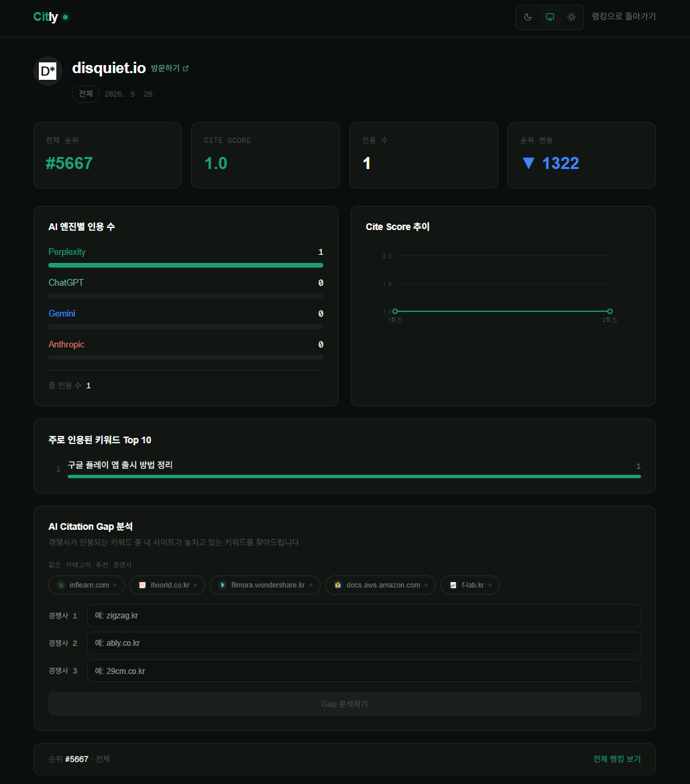The height and width of the screenshot is (784, 690).
Task: Click the Gap 분석하기 button
Action: click(x=345, y=704)
